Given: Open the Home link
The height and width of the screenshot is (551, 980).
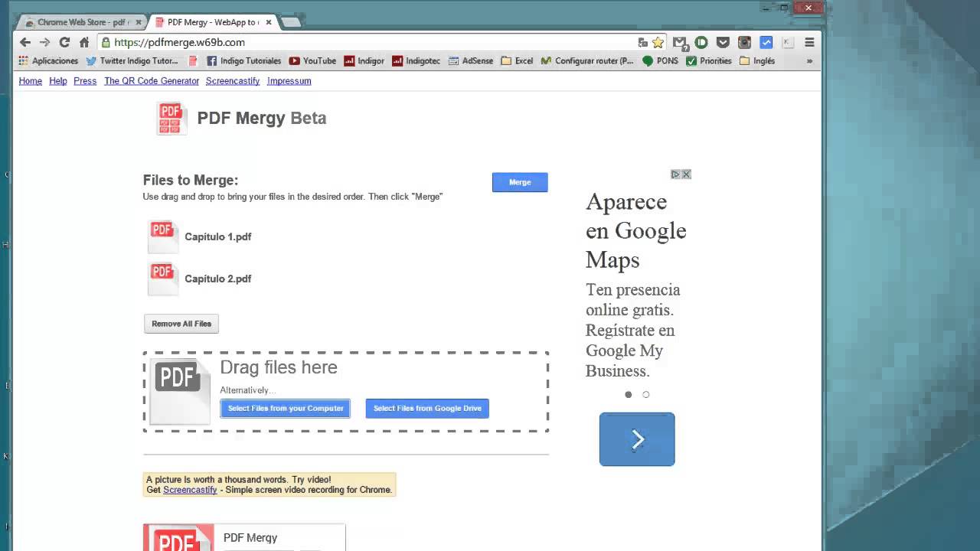Looking at the screenshot, I should coord(31,81).
